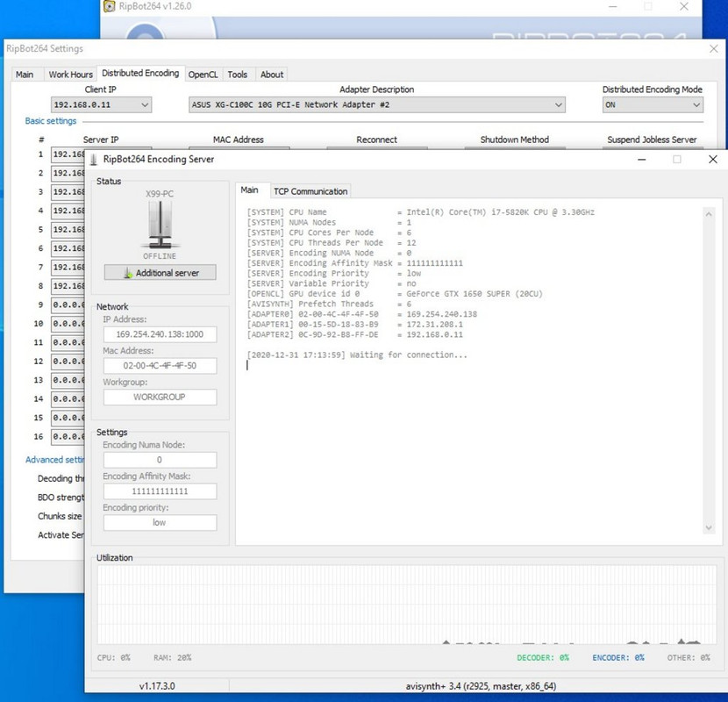728x702 pixels.
Task: Click the GPU device id log line
Action: [394, 294]
